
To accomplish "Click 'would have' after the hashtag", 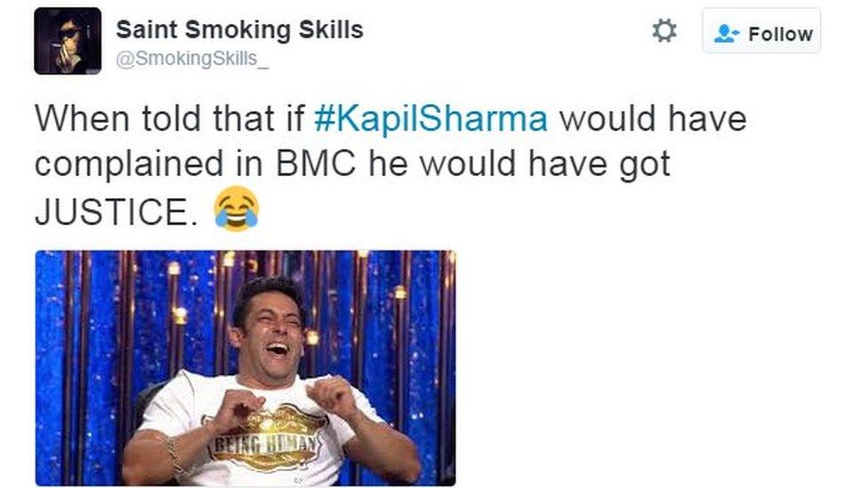I will click(653, 118).
